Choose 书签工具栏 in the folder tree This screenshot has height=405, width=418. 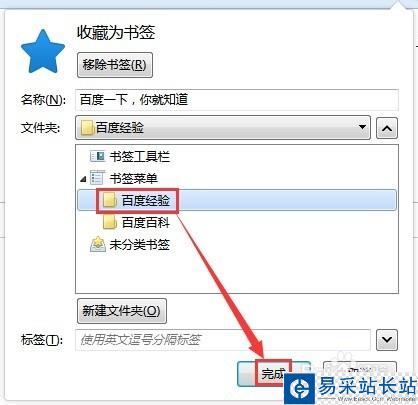[139, 156]
